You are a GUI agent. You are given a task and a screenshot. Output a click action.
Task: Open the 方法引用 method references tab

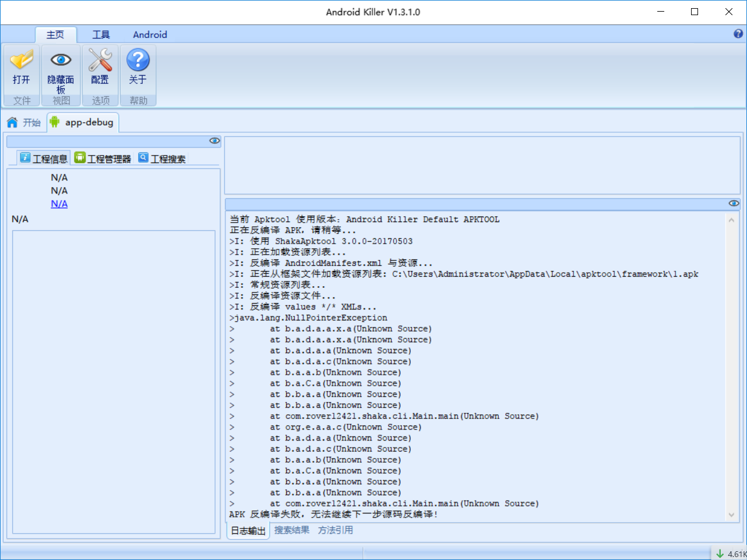click(334, 530)
